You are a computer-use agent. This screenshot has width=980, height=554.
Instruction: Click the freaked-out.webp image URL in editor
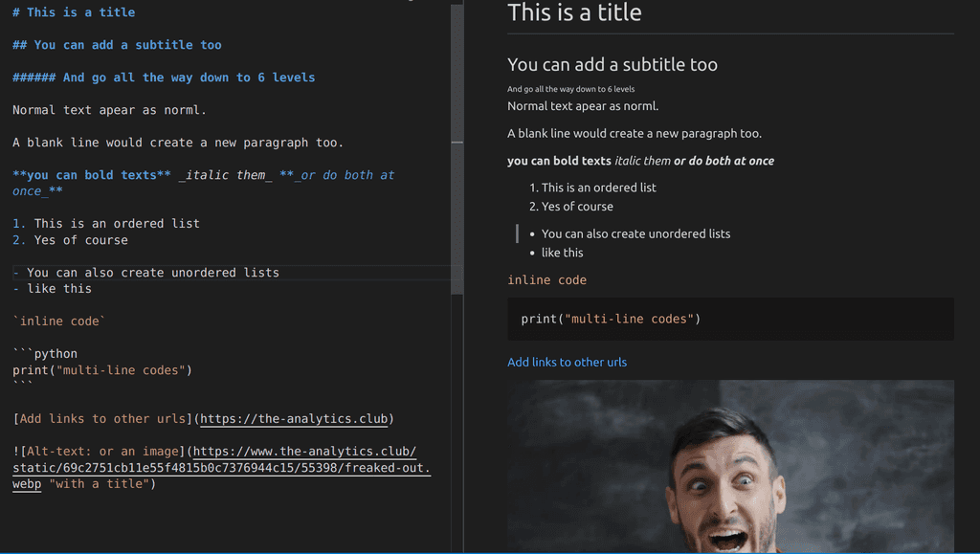pos(221,467)
